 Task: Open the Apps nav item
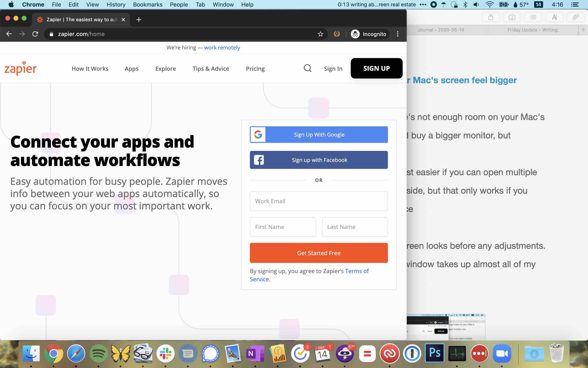pyautogui.click(x=131, y=69)
